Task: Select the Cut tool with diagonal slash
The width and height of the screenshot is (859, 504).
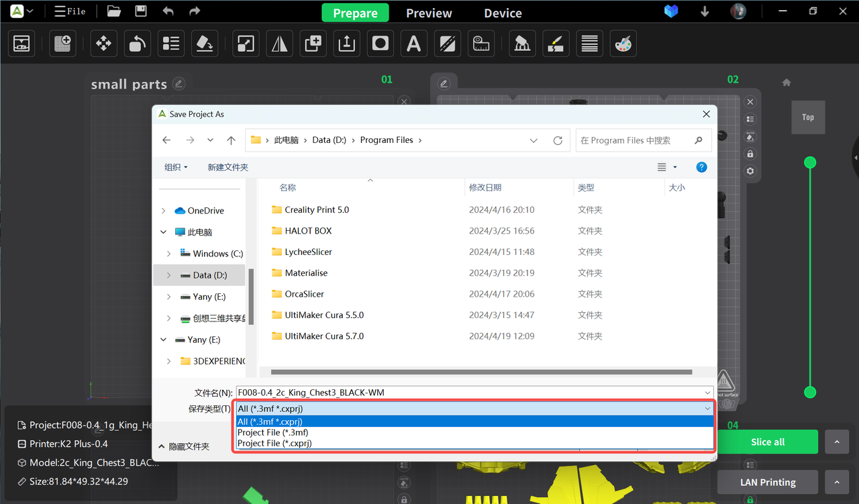Action: [447, 44]
